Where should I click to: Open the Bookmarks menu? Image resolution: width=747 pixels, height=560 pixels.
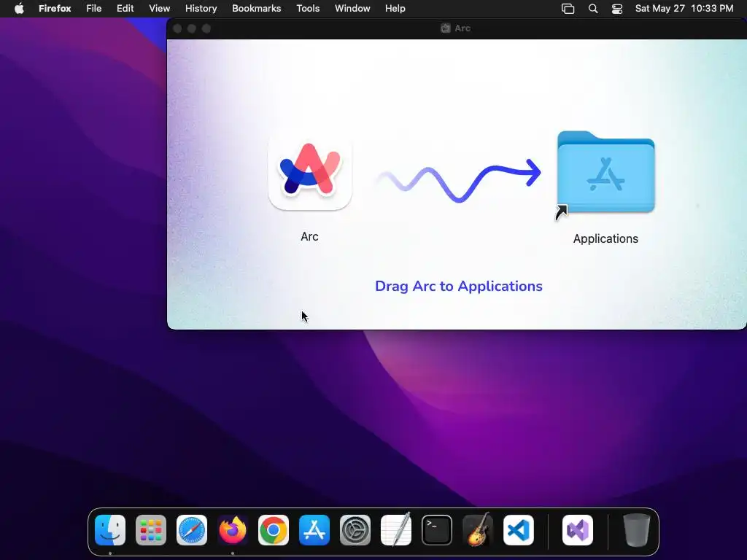pos(256,9)
